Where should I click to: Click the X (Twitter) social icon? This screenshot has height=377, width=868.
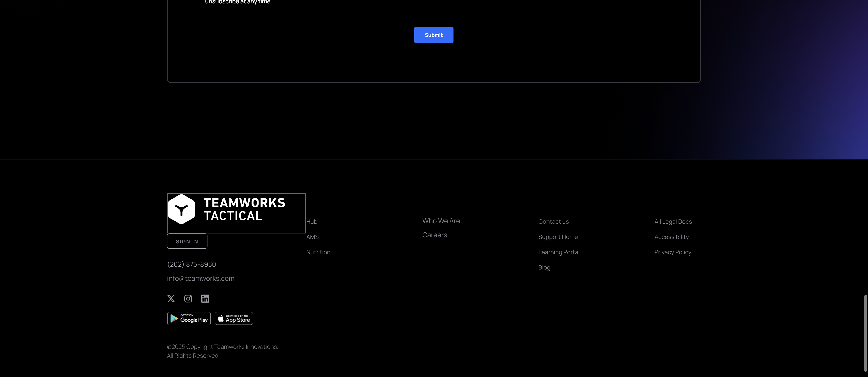point(171,298)
